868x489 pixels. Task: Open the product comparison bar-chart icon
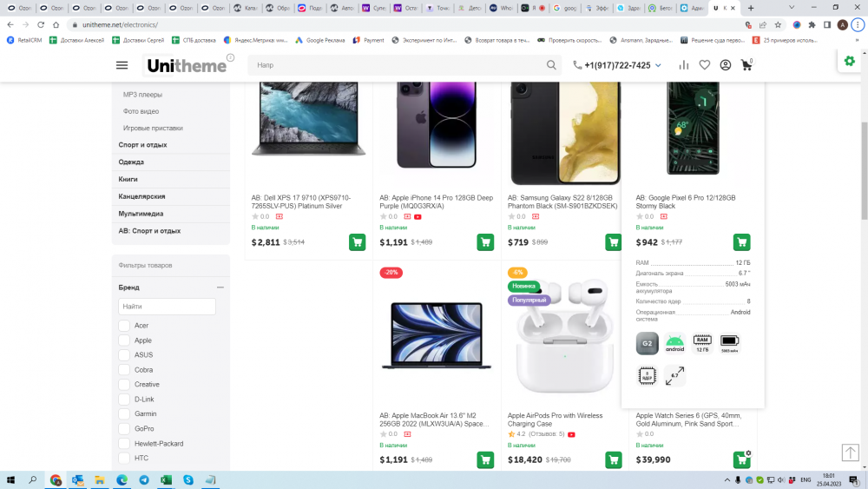click(x=684, y=65)
